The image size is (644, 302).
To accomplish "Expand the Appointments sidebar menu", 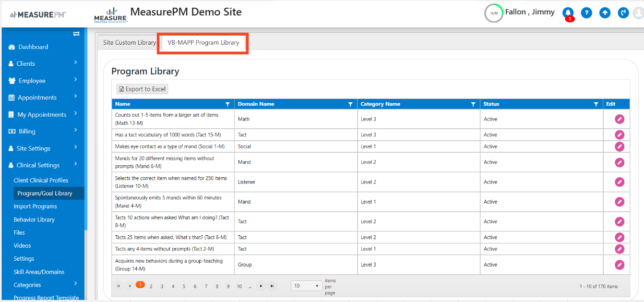I will (76, 97).
